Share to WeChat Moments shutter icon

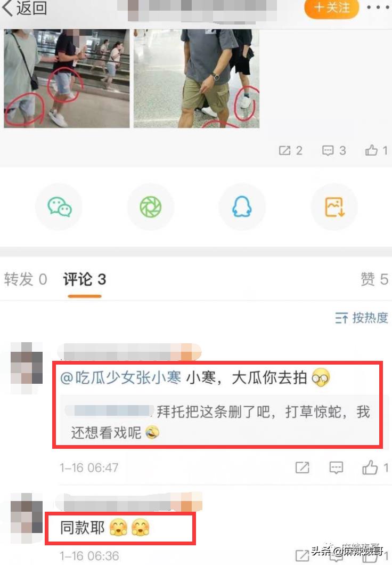click(151, 207)
